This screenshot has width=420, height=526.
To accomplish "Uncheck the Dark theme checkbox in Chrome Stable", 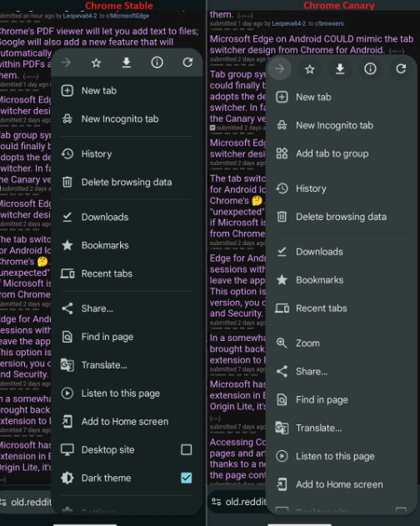I will [187, 478].
